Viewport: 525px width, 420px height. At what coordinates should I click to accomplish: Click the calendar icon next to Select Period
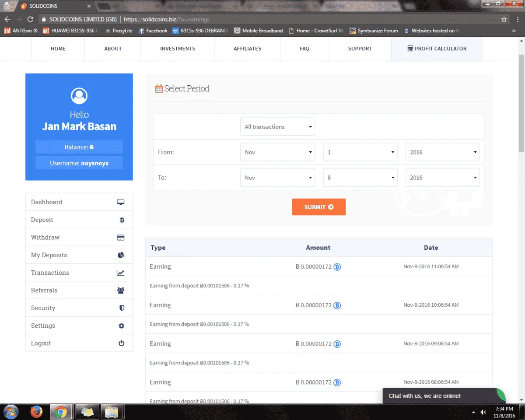(x=159, y=88)
